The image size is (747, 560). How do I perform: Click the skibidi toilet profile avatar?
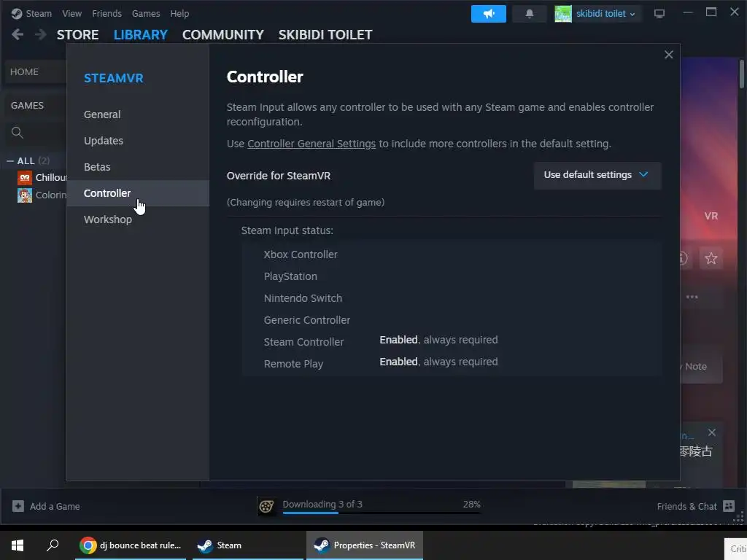(x=562, y=14)
